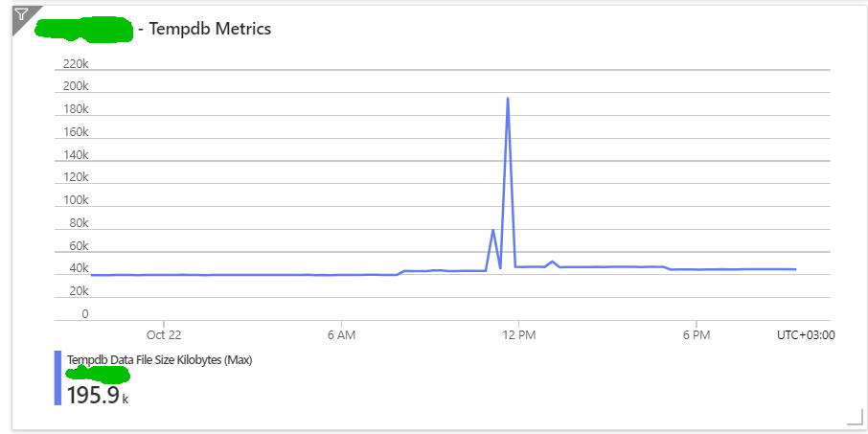This screenshot has height=434, width=868.
Task: Click the filter funnel icon on tile
Action: pos(23,15)
